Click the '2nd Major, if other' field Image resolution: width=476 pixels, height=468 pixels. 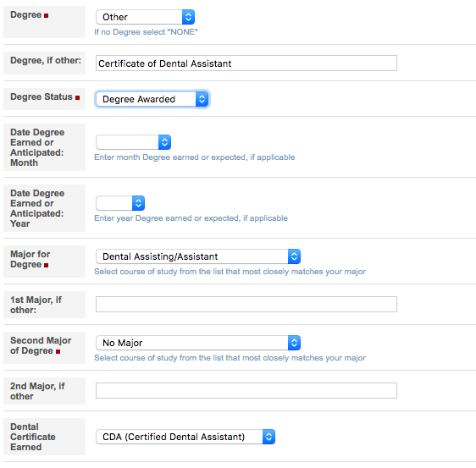click(246, 391)
